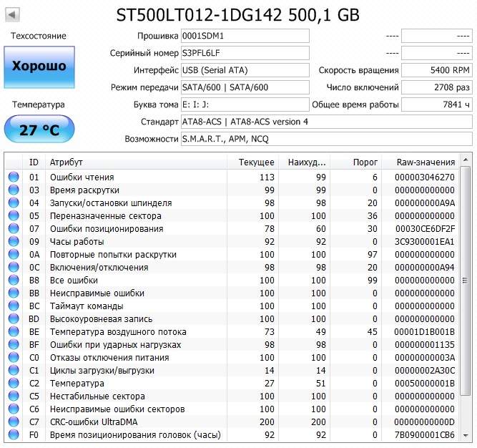
Task: Click the Текущее column header
Action: pyautogui.click(x=252, y=162)
